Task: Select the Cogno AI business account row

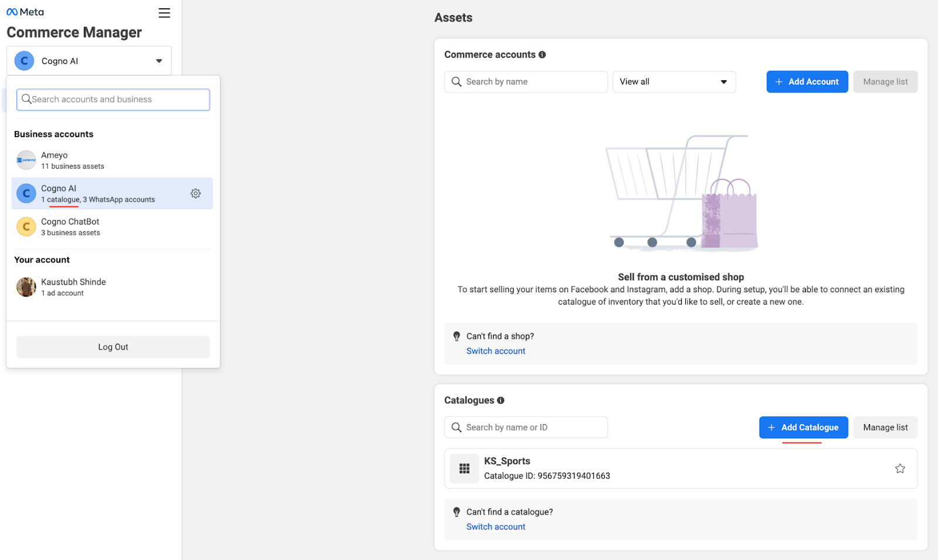Action: [x=112, y=193]
